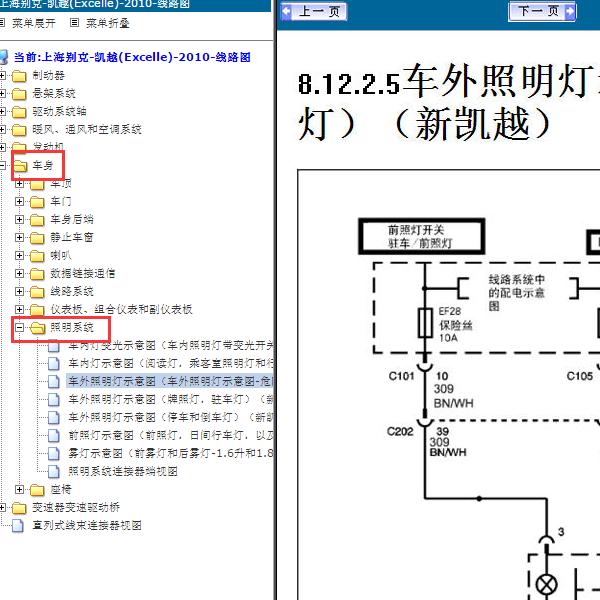Expand the 喇叭 subfolder
Image resolution: width=600 pixels, height=600 pixels.
pyautogui.click(x=20, y=255)
